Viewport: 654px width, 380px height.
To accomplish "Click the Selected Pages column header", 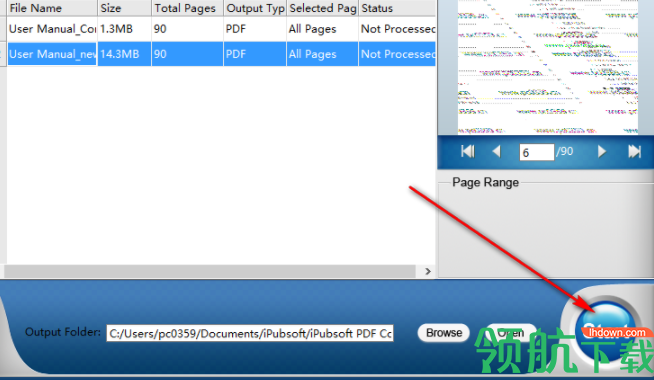I will pyautogui.click(x=322, y=8).
